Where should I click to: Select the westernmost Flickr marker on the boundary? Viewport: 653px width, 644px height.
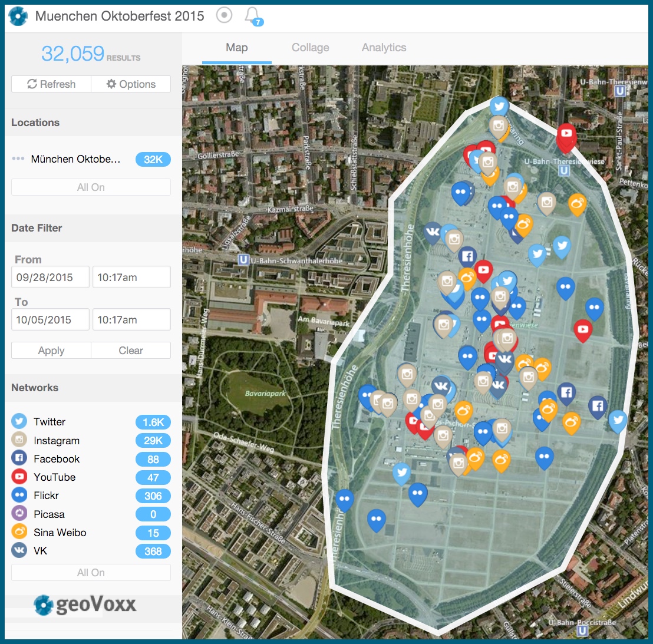point(344,500)
